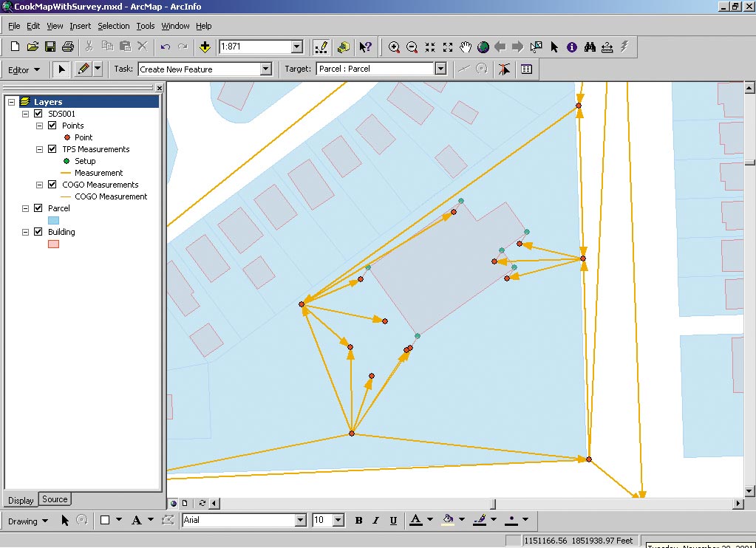This screenshot has width=756, height=548.
Task: Switch to the Source tab
Action: click(55, 499)
